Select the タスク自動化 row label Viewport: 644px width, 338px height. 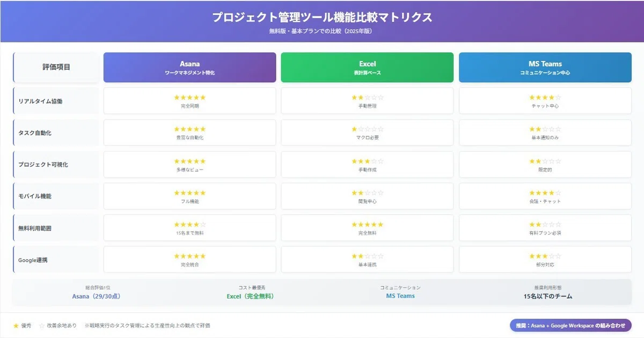[56, 133]
